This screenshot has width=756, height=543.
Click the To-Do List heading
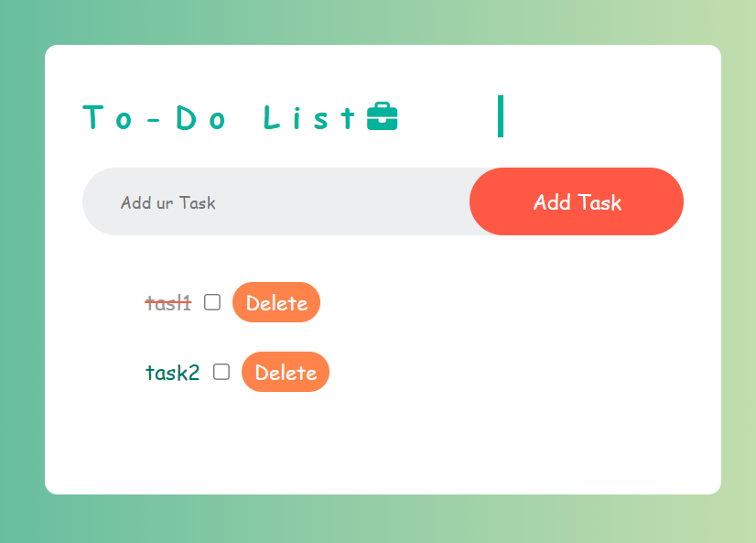click(x=220, y=117)
